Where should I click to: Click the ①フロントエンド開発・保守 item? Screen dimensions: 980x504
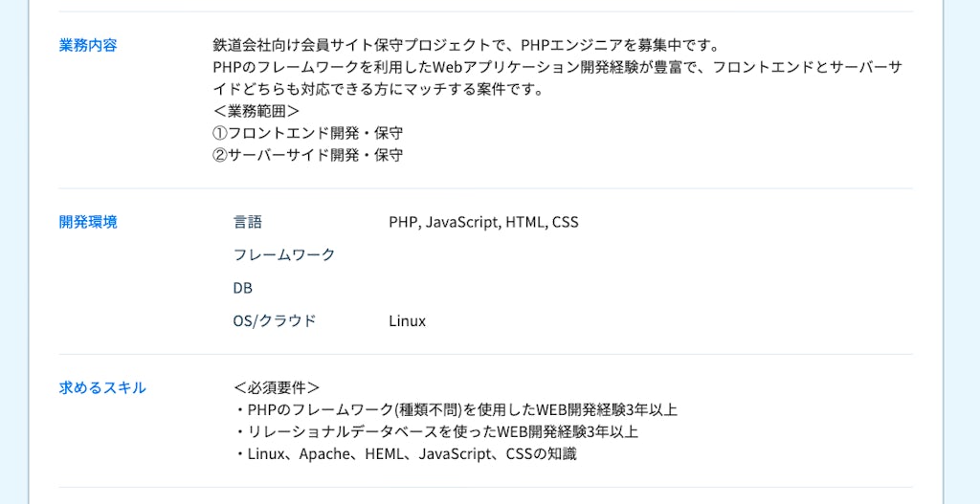(x=307, y=133)
